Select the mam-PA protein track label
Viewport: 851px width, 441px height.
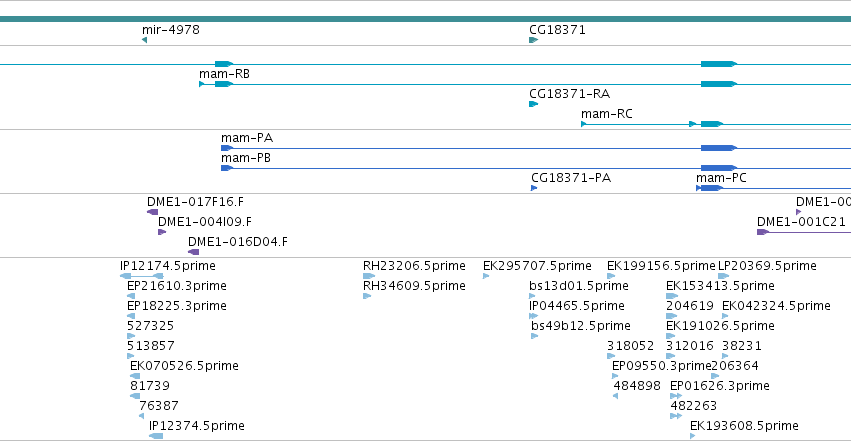point(247,138)
